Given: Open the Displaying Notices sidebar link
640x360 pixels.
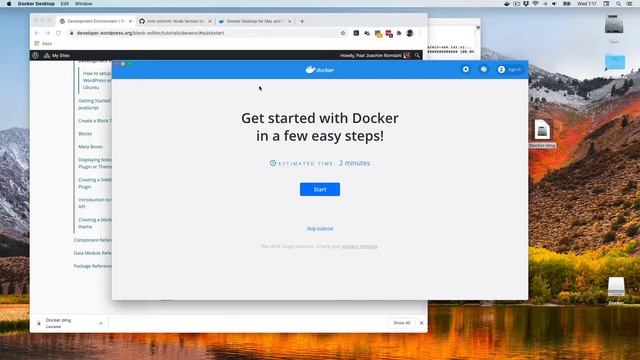Looking at the screenshot, I should pyautogui.click(x=95, y=163).
